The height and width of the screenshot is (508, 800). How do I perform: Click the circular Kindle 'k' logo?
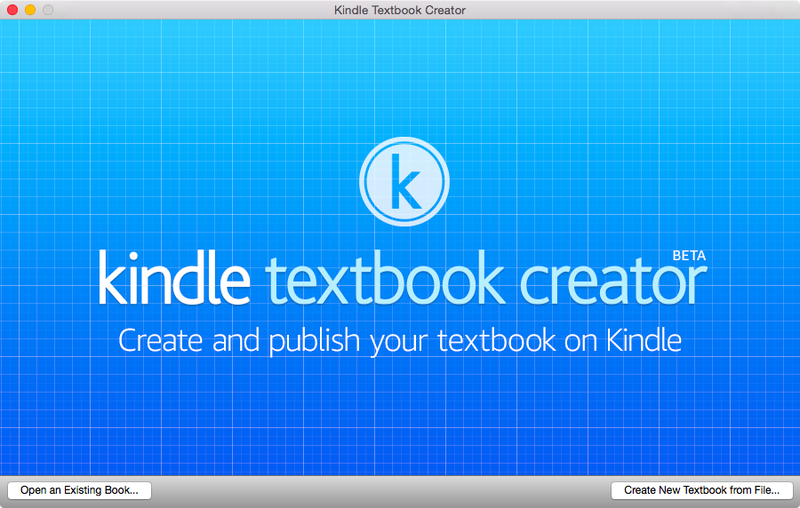pyautogui.click(x=404, y=181)
